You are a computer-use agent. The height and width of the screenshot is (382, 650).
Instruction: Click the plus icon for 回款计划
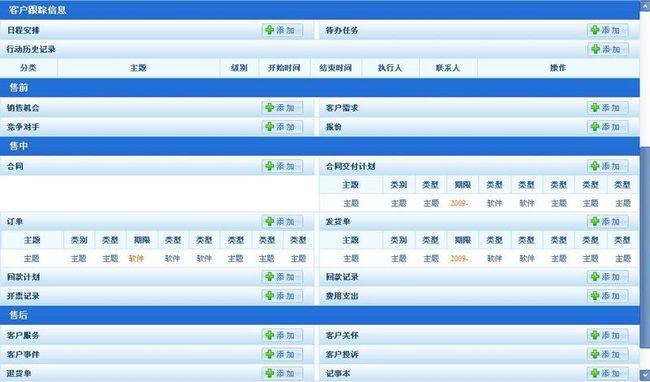pos(269,277)
